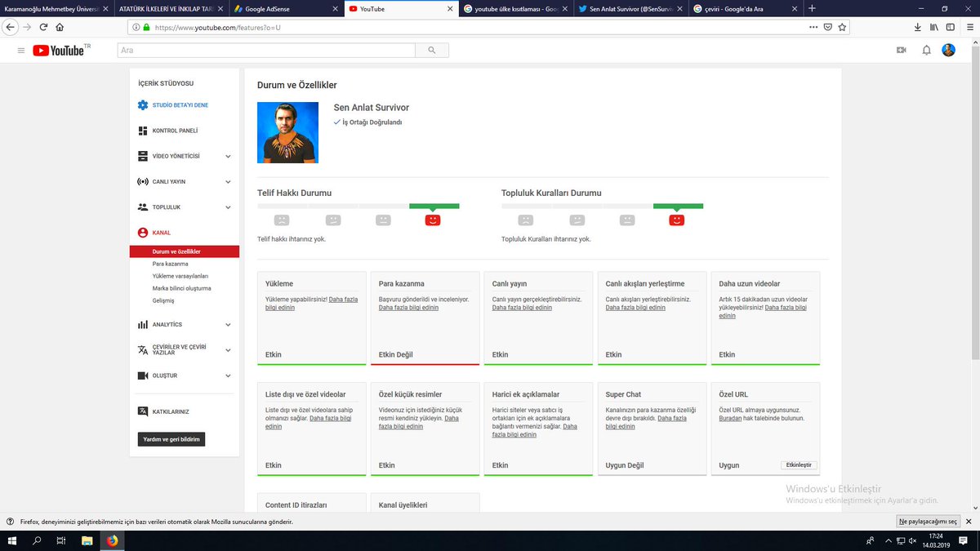Open Marka bilinci oluşturma submenu item
This screenshot has height=551, width=980.
pos(181,288)
